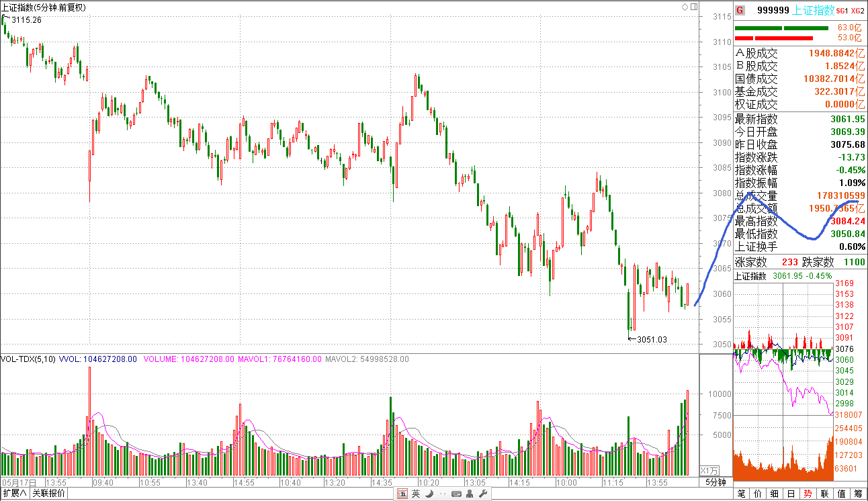
Task: Open the 5分钟 period selector
Action: (x=715, y=482)
